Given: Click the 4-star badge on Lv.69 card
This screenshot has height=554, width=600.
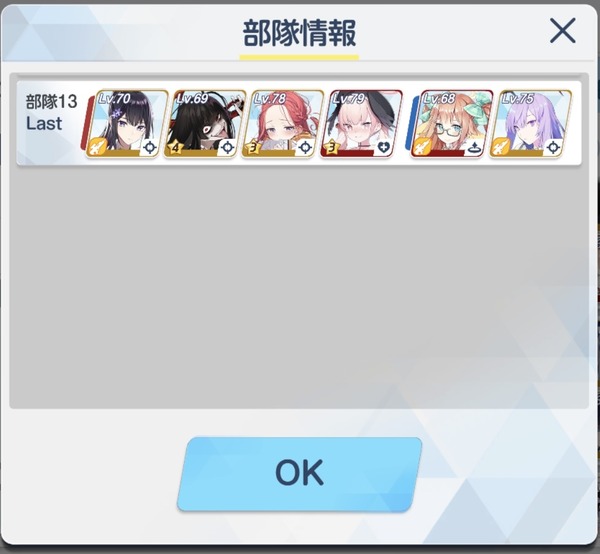Looking at the screenshot, I should pos(175,147).
